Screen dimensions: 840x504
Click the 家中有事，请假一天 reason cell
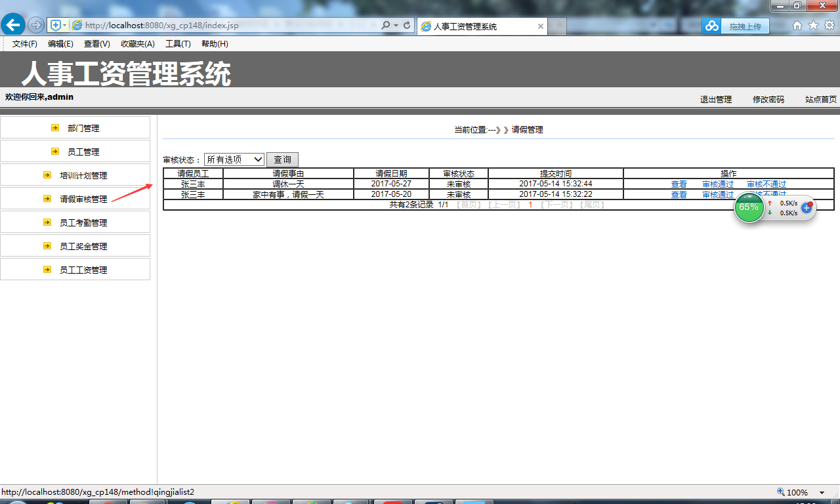tap(288, 195)
